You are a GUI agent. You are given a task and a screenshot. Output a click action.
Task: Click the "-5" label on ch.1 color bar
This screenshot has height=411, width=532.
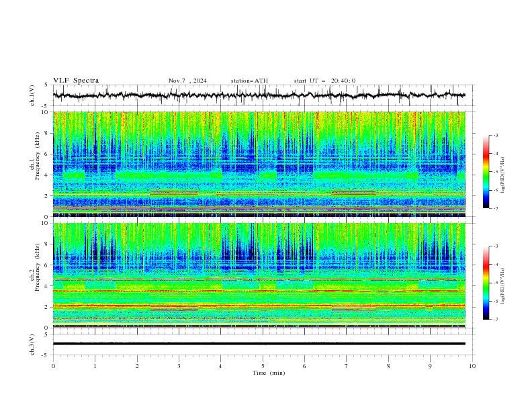495,172
